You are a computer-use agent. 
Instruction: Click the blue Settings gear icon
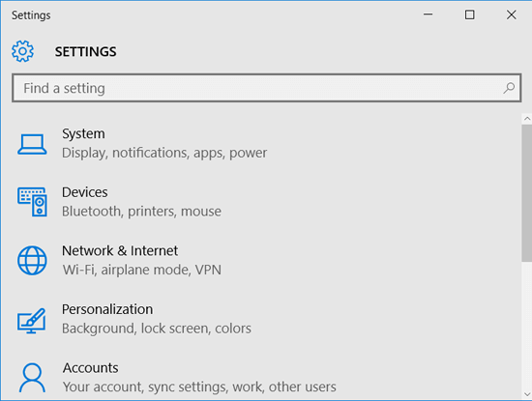(x=22, y=51)
